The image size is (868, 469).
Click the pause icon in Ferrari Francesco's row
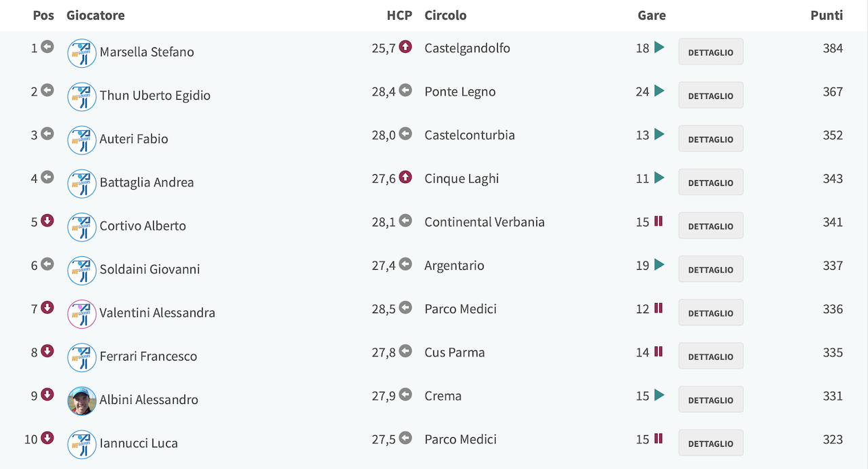(658, 351)
